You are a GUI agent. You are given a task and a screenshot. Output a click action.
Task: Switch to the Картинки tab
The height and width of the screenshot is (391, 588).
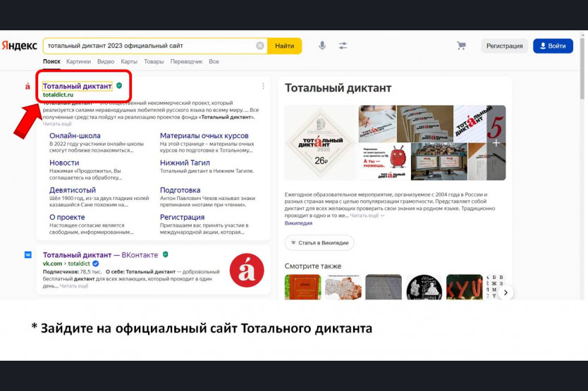(x=78, y=61)
